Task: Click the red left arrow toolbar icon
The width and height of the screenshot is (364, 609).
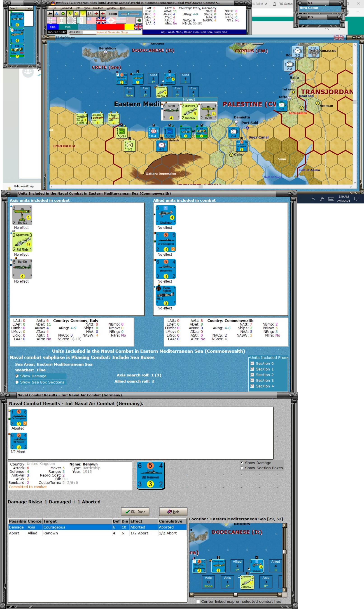Action: coord(96,14)
